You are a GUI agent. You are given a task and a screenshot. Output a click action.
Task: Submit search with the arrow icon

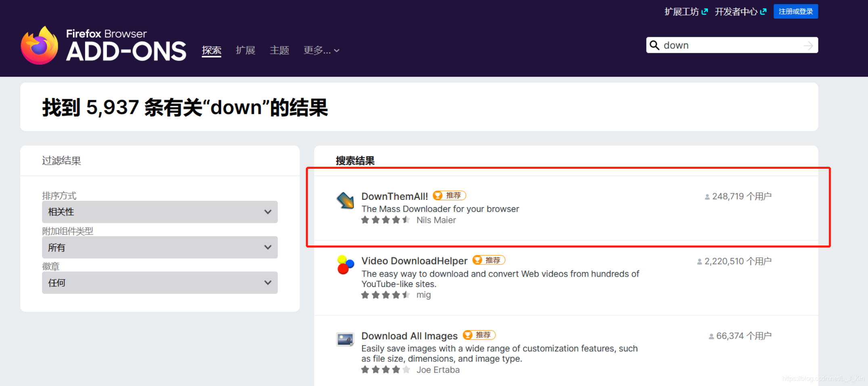pos(808,46)
